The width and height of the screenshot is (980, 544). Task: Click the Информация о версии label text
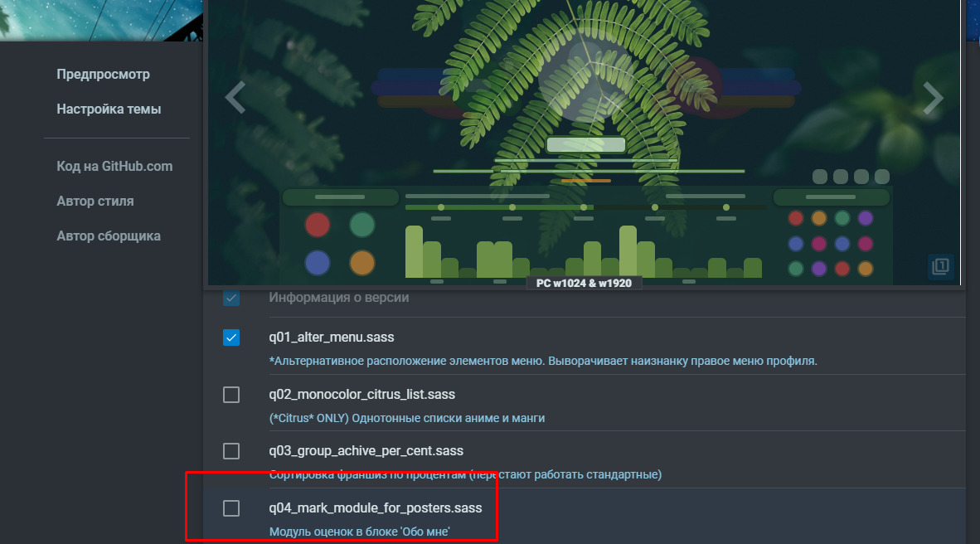pyautogui.click(x=338, y=298)
